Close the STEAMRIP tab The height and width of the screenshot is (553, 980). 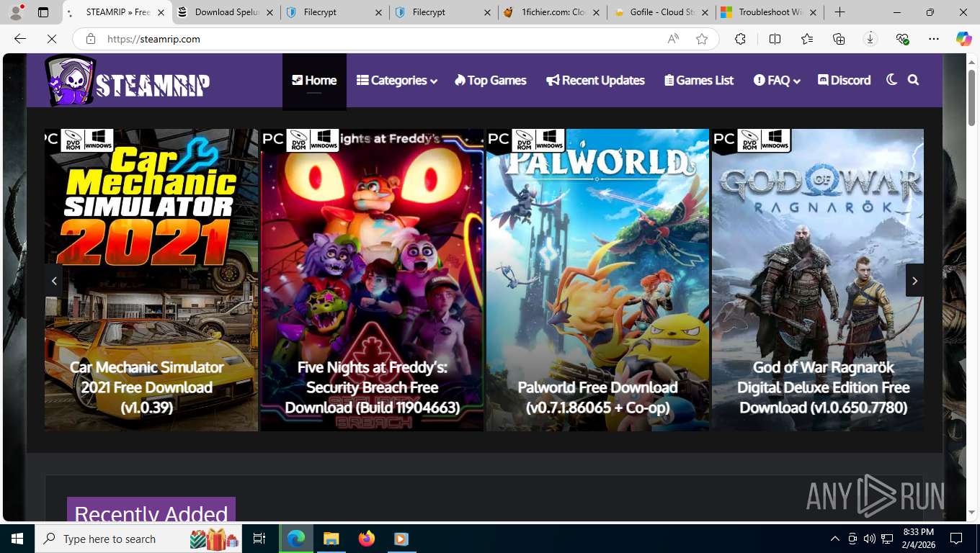click(x=161, y=12)
